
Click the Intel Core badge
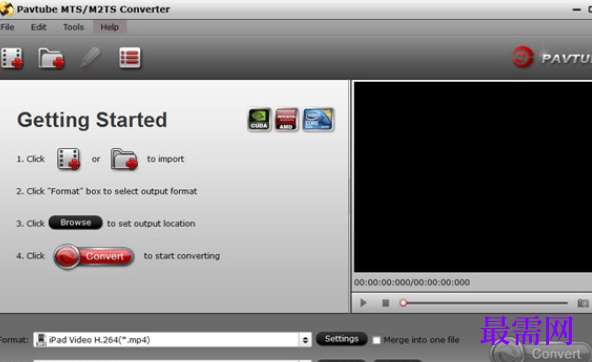click(318, 120)
